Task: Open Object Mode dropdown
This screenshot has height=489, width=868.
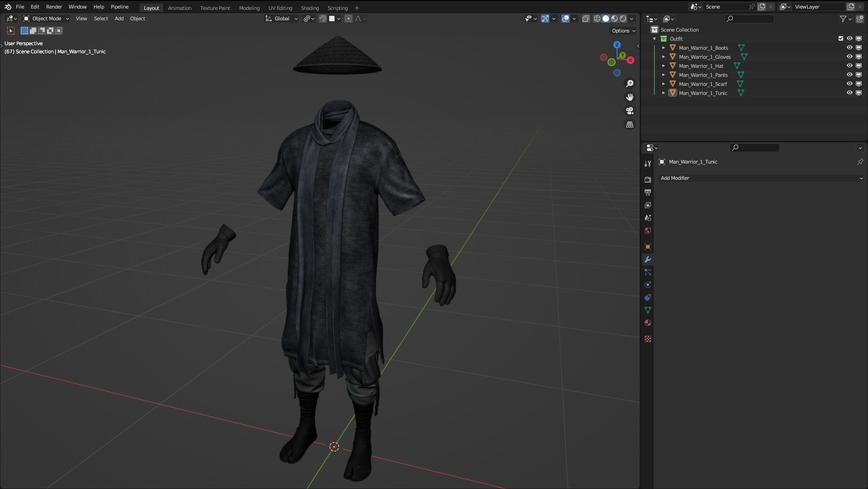Action: [x=46, y=19]
